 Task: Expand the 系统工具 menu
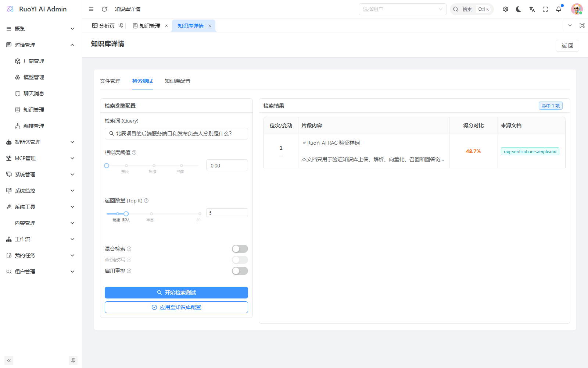41,207
